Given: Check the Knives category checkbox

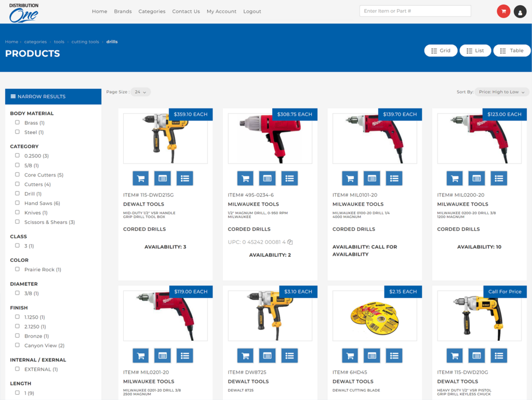Looking at the screenshot, I should (x=17, y=212).
